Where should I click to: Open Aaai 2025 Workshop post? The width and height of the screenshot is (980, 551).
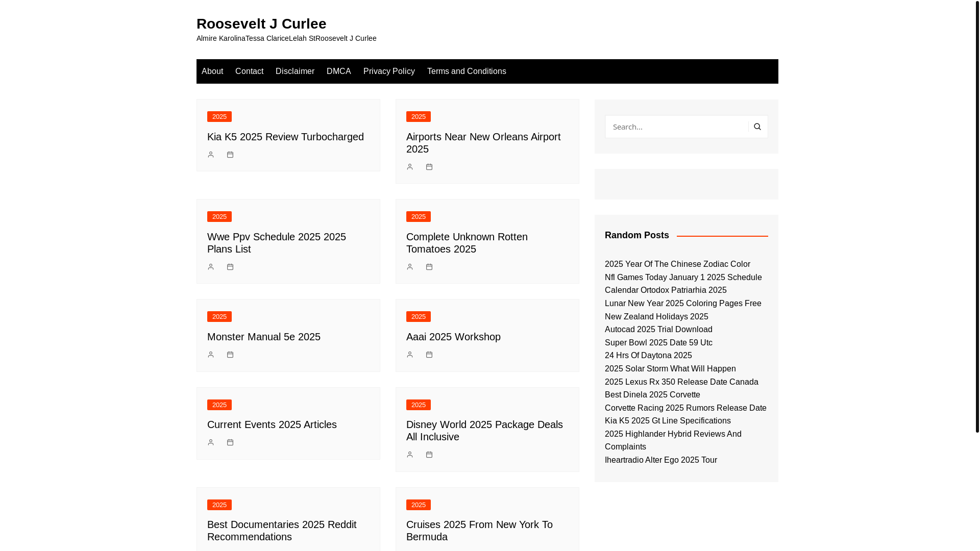(x=453, y=337)
